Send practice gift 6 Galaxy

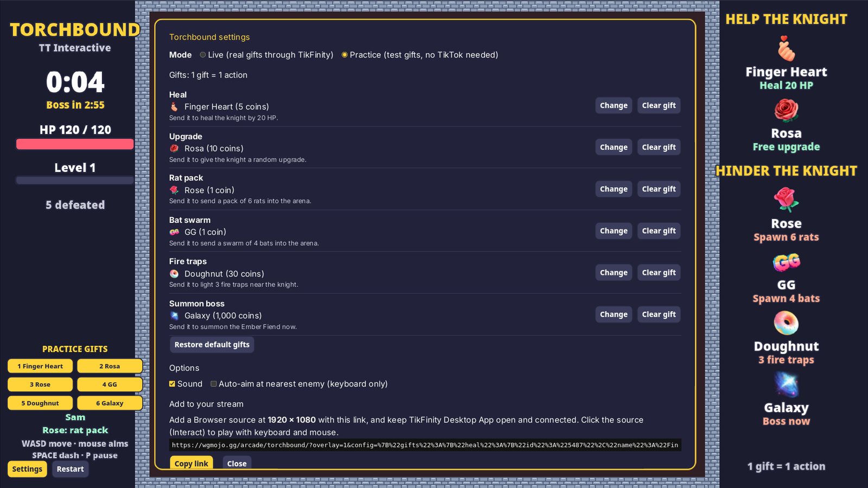110,403
